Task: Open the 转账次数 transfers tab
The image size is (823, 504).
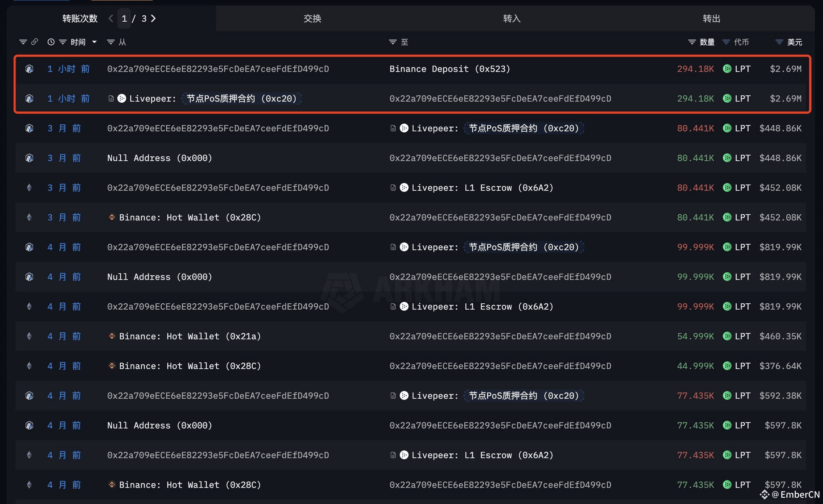Action: tap(80, 18)
